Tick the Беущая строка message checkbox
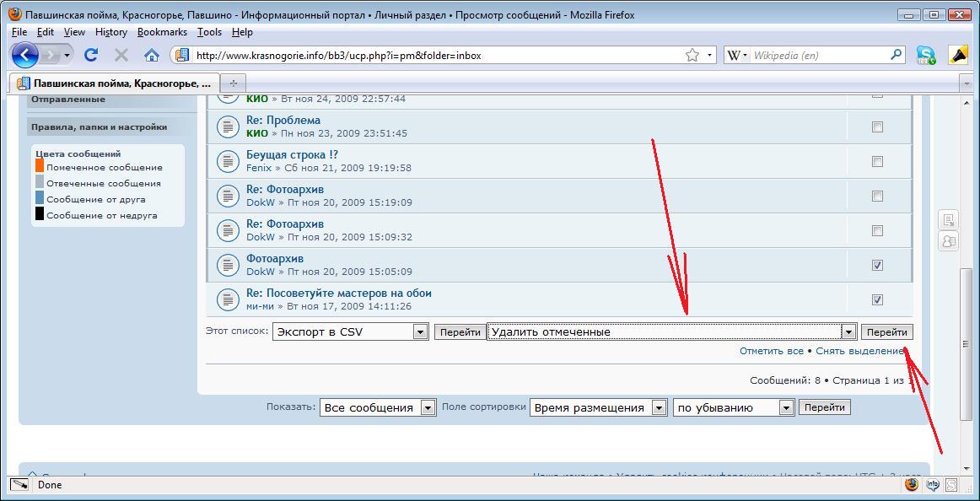 coord(877,161)
